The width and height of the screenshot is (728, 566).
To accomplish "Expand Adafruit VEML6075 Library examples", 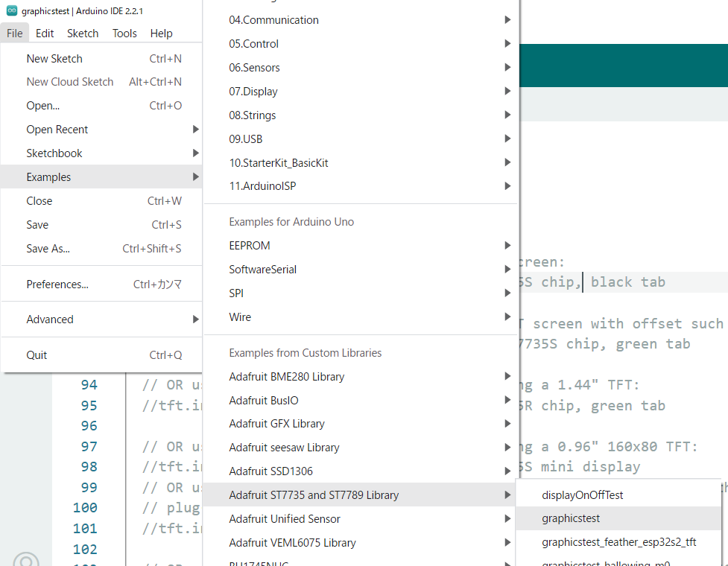I will pyautogui.click(x=361, y=542).
